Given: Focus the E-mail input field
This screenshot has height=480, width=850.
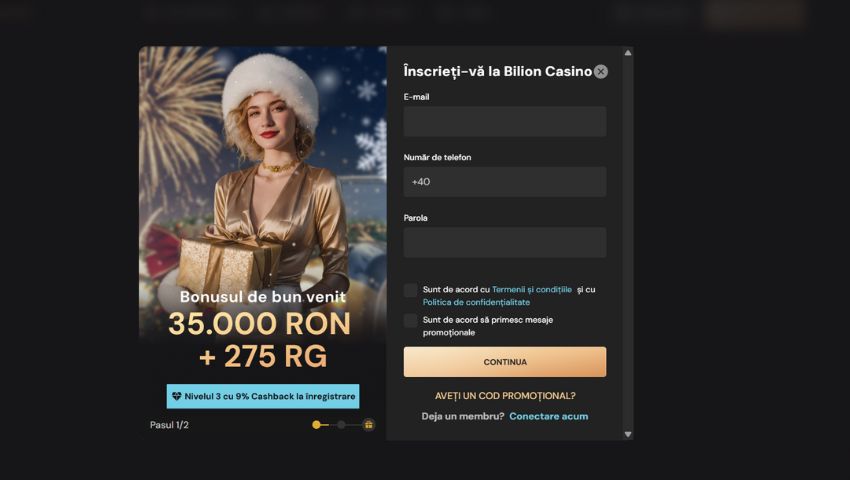Looking at the screenshot, I should (505, 121).
